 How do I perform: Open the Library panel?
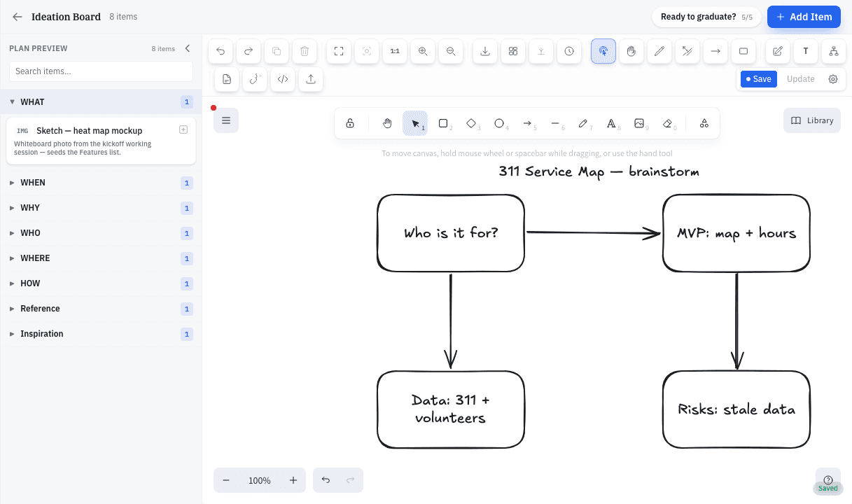pyautogui.click(x=812, y=120)
